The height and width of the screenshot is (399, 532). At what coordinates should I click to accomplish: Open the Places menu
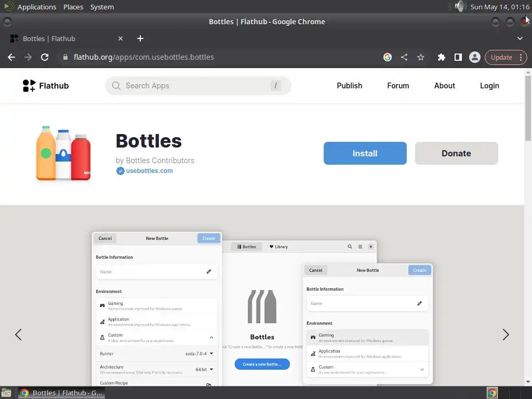(x=73, y=7)
